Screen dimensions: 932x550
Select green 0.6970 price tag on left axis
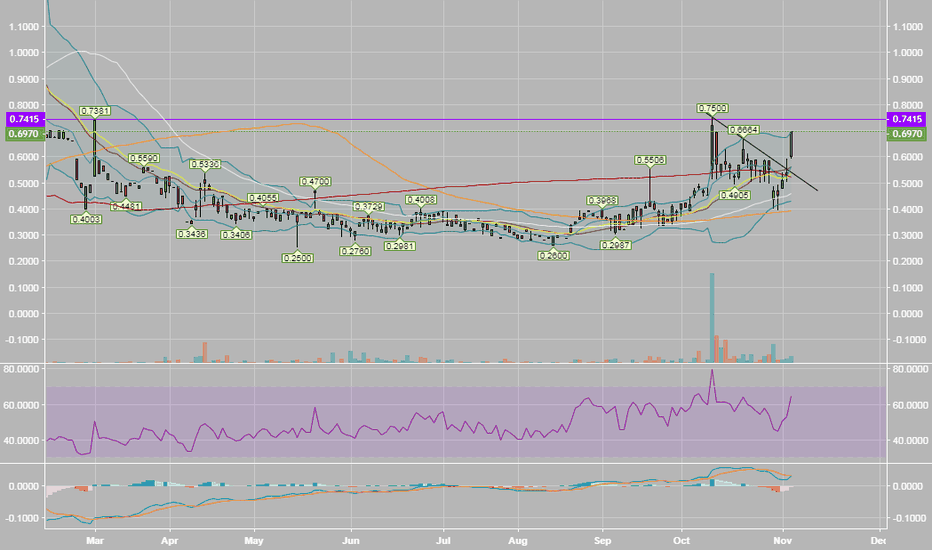click(x=24, y=134)
